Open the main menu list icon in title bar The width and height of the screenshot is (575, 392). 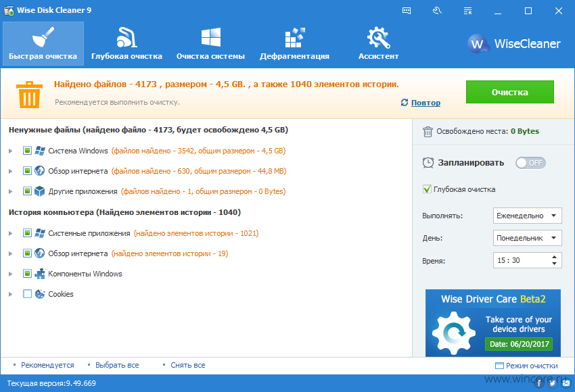467,11
